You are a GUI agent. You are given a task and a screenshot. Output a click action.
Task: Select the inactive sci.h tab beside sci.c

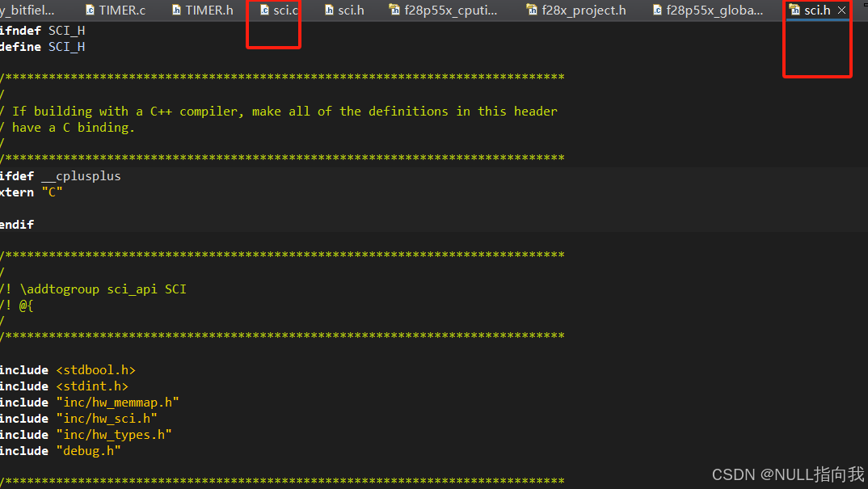tap(344, 10)
